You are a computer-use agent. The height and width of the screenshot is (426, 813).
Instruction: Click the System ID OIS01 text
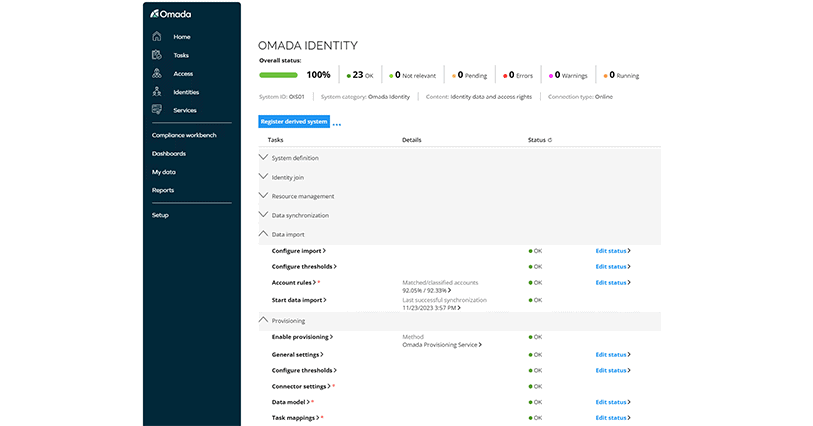coord(282,97)
